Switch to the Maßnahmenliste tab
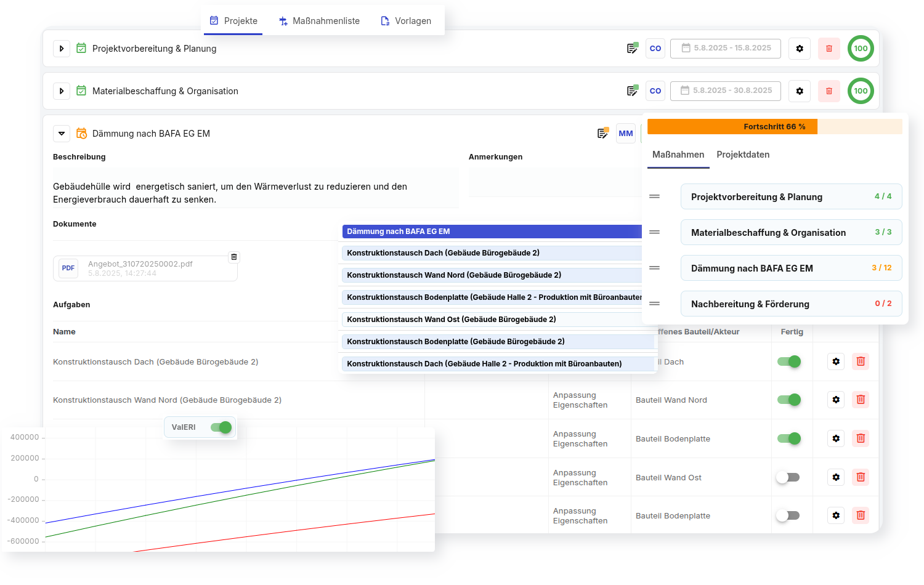This screenshot has width=924, height=585. [x=319, y=21]
